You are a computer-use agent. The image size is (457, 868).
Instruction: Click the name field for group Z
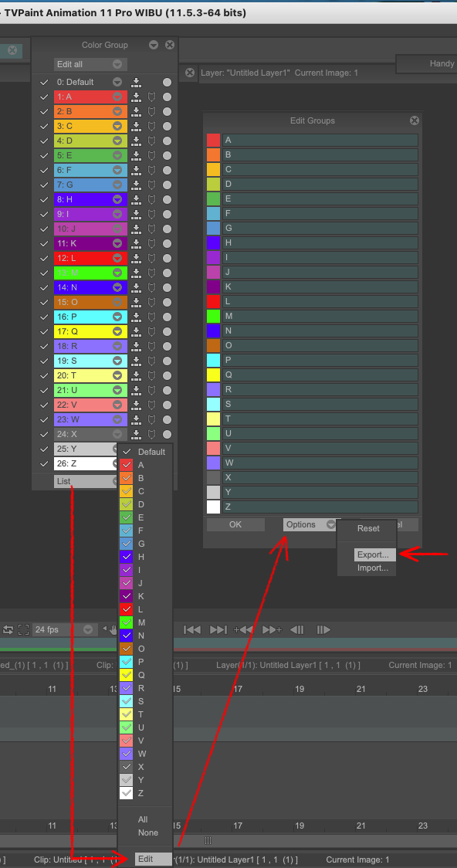click(320, 507)
